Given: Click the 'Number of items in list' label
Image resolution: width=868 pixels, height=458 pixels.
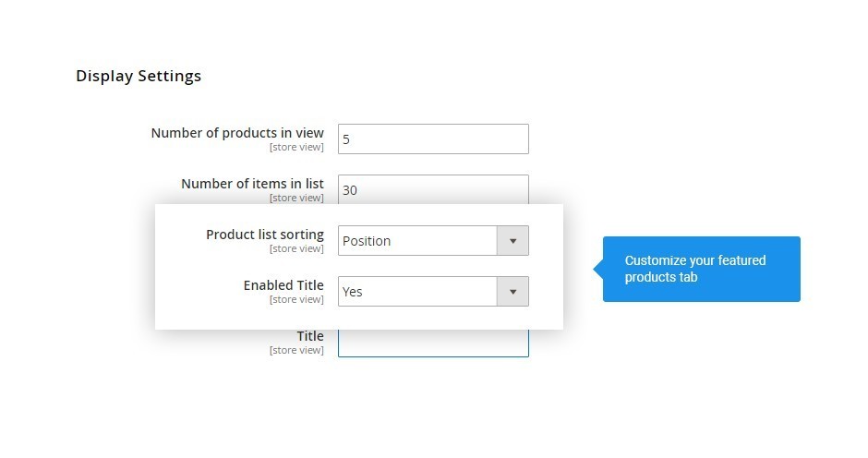Looking at the screenshot, I should (x=252, y=184).
